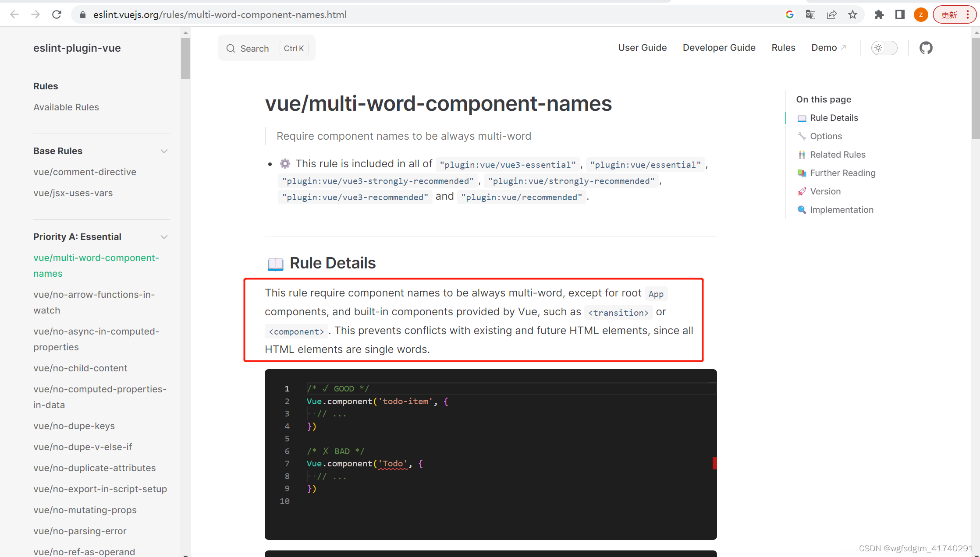
Task: Click the Google icon in browser toolbar
Action: pyautogui.click(x=789, y=15)
